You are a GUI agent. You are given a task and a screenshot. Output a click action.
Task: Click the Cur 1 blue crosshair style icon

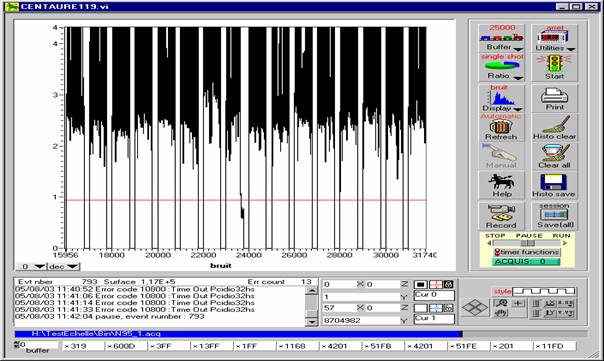point(436,308)
